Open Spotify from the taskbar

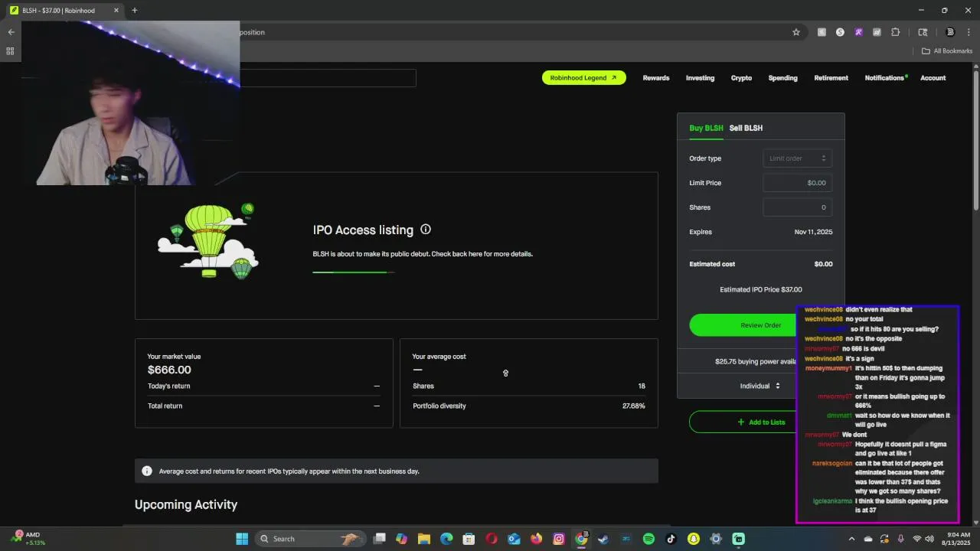coord(648,539)
